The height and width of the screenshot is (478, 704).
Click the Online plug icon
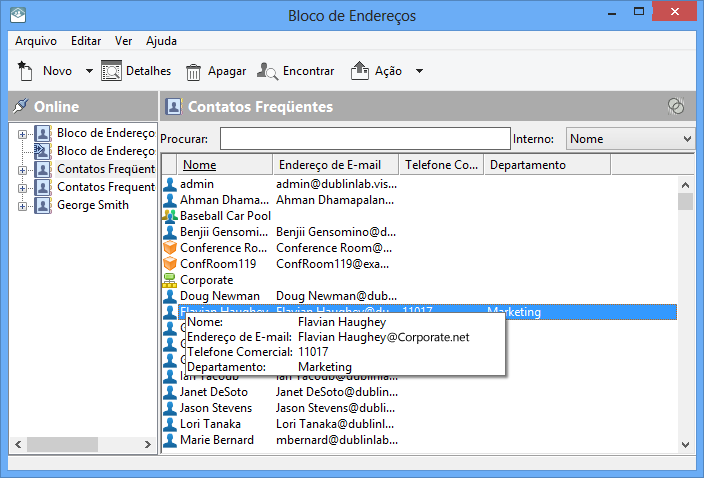pos(21,106)
